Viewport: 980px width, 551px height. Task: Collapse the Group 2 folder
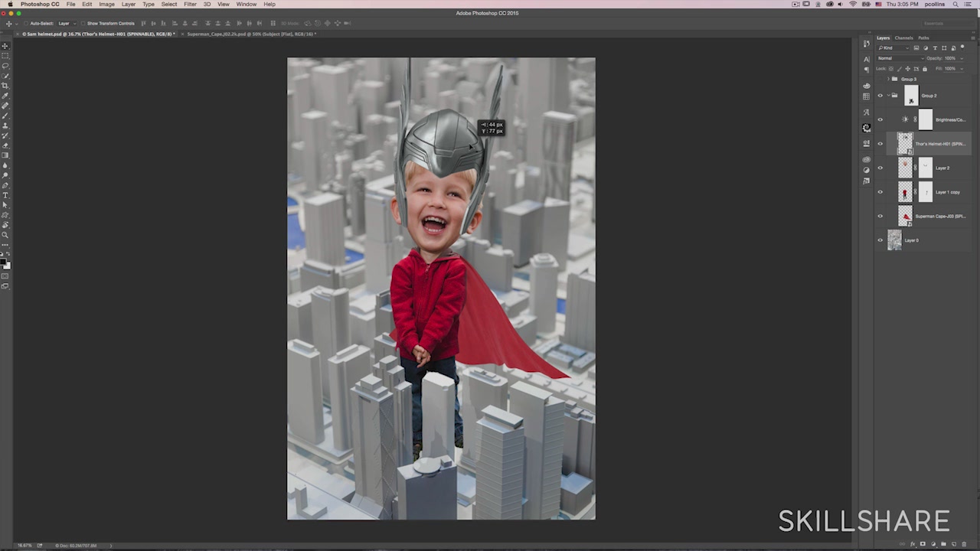[888, 96]
